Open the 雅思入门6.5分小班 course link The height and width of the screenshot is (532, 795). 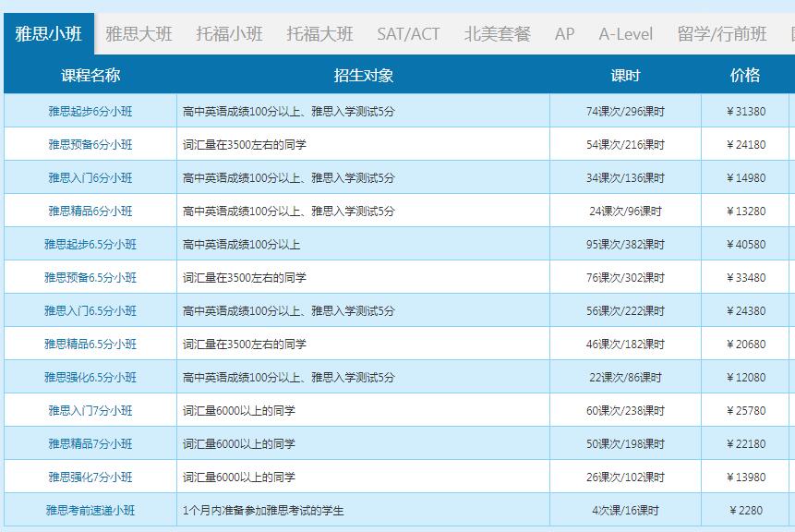[90, 310]
